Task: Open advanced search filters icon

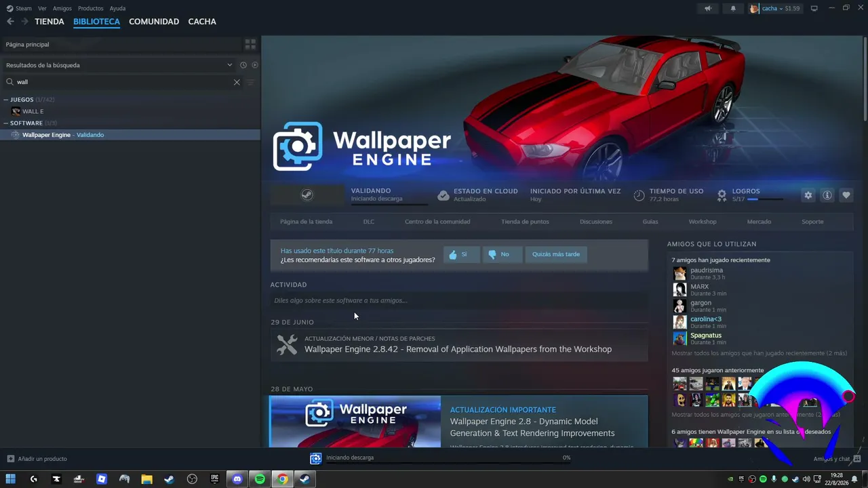Action: pos(250,82)
